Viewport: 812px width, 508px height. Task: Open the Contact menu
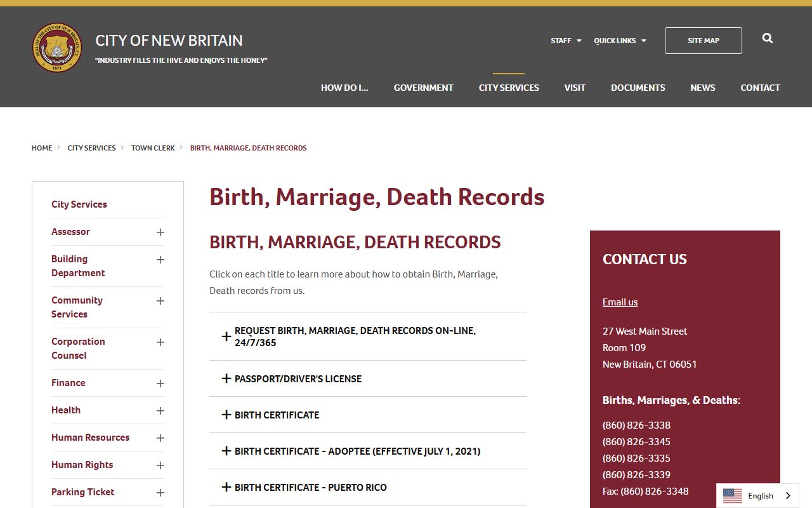click(x=760, y=88)
